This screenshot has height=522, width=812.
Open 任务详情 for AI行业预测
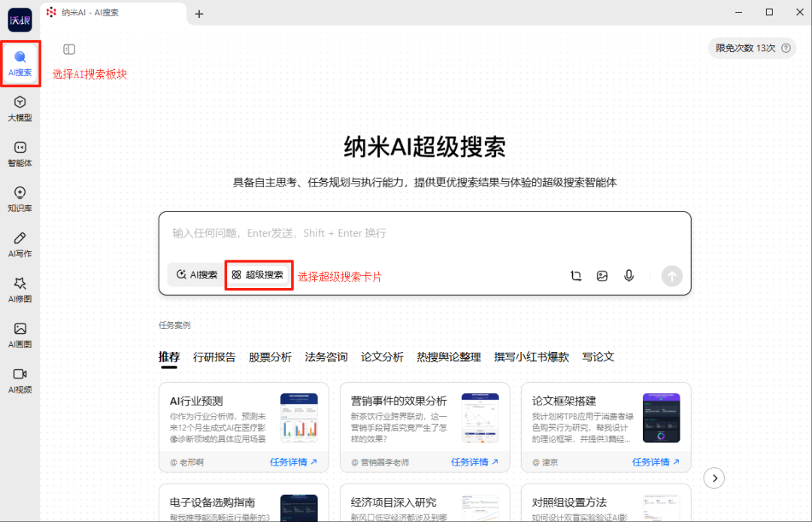(293, 462)
